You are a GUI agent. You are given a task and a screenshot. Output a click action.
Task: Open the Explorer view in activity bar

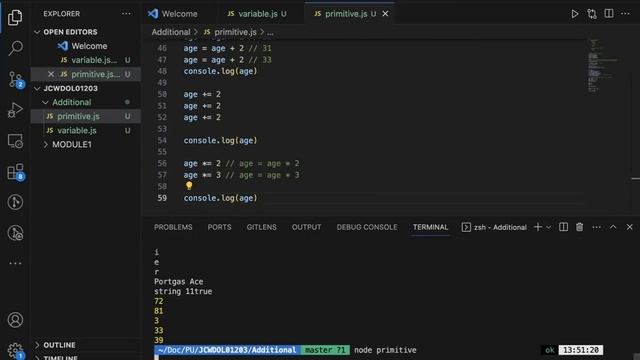(x=15, y=18)
